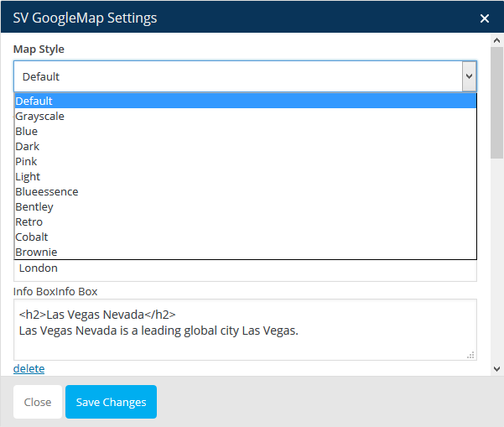Save Changes to the map settings

pos(111,402)
